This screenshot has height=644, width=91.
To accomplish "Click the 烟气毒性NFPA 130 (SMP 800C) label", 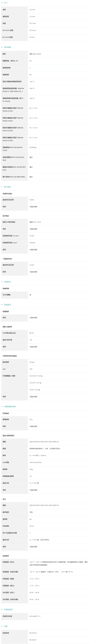I will (14, 177).
